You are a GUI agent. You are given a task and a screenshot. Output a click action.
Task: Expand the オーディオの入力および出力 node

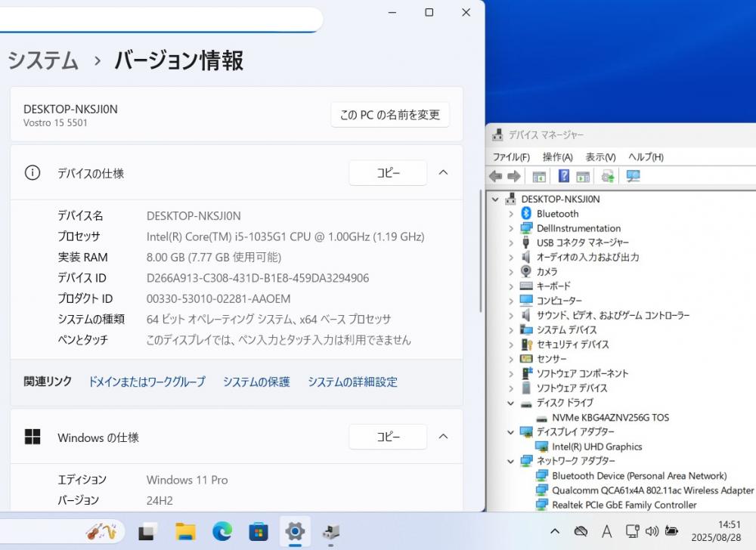point(511,257)
